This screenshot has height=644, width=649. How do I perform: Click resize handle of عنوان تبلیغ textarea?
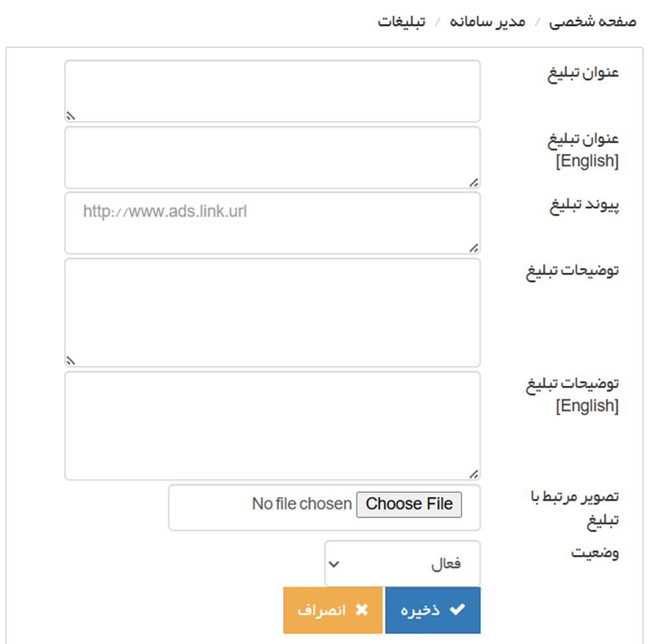71,116
